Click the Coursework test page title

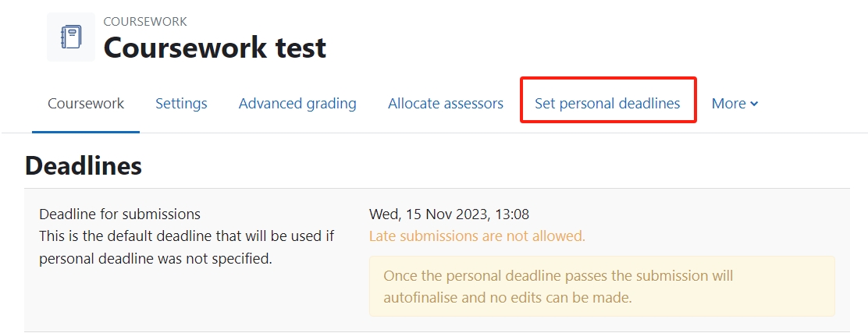[215, 48]
